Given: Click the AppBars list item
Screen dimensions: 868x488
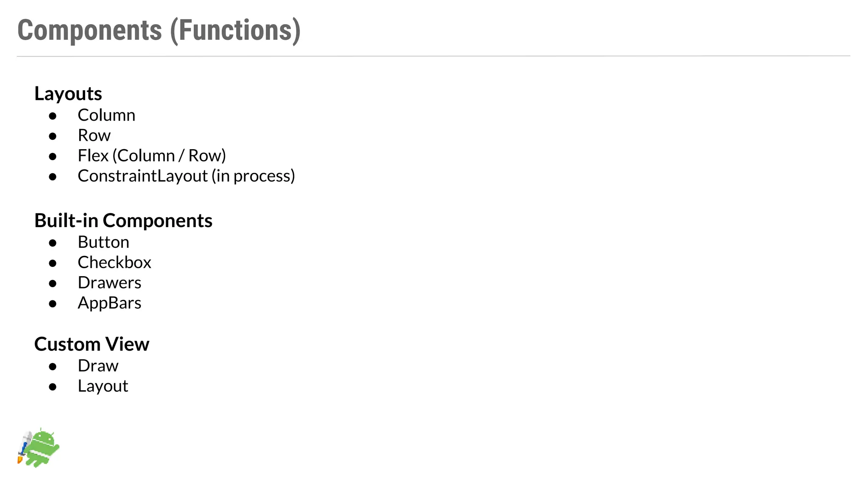Looking at the screenshot, I should coord(109,303).
